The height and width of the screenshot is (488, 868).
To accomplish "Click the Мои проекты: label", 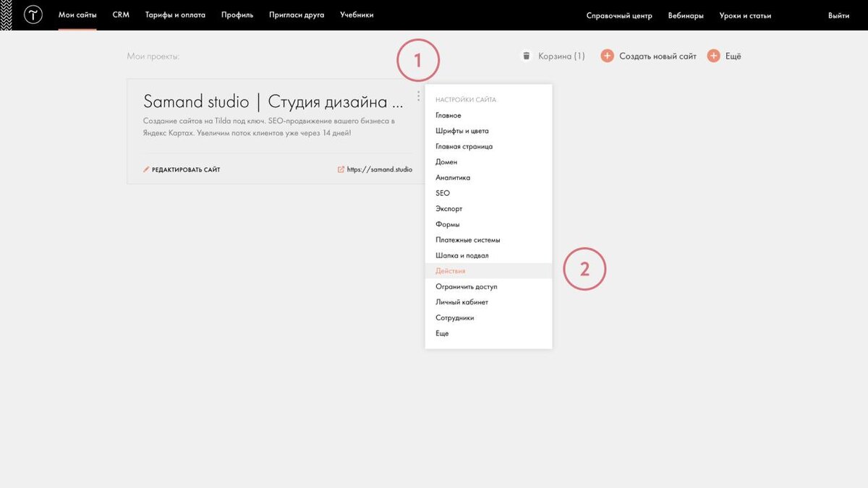I will [x=153, y=56].
